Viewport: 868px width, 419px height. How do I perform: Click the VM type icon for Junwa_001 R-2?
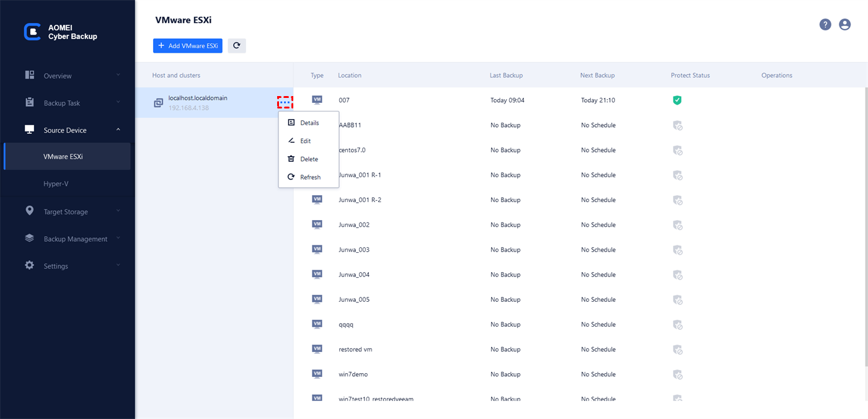click(x=317, y=200)
